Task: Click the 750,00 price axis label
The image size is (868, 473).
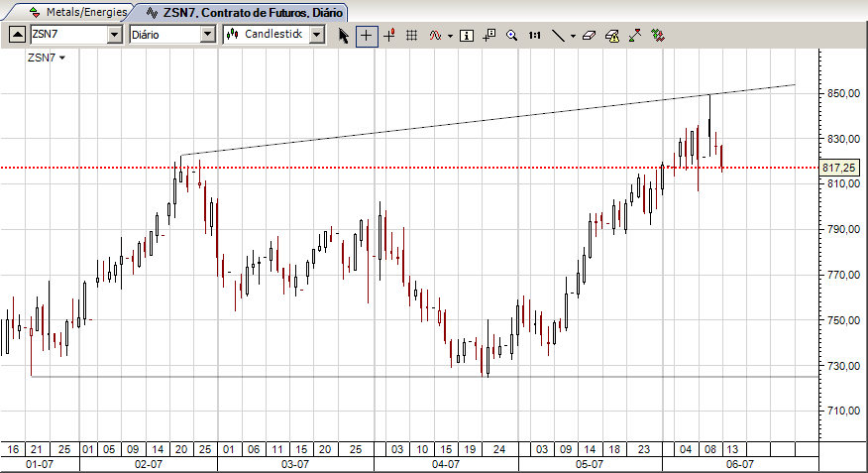Action: [843, 320]
